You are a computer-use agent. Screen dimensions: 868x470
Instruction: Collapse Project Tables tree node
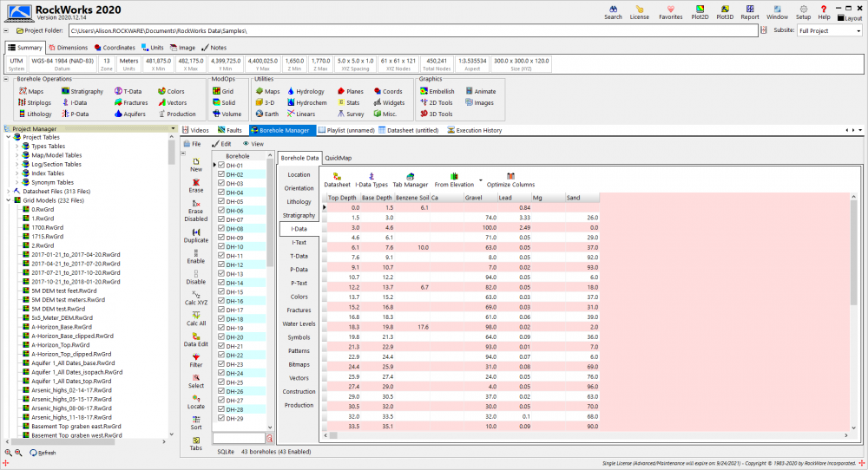pos(9,137)
